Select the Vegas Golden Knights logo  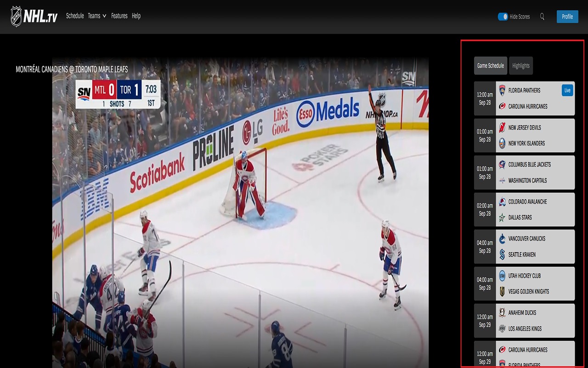(x=502, y=292)
